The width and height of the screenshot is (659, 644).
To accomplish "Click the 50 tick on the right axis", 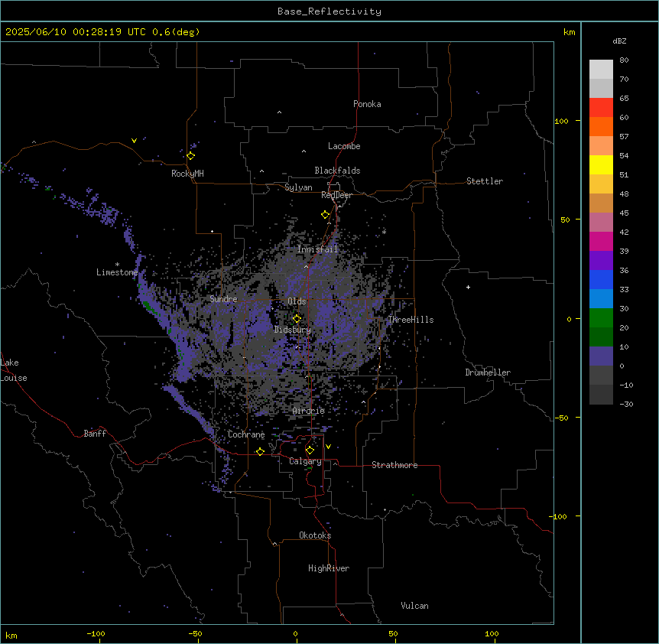I will 565,220.
